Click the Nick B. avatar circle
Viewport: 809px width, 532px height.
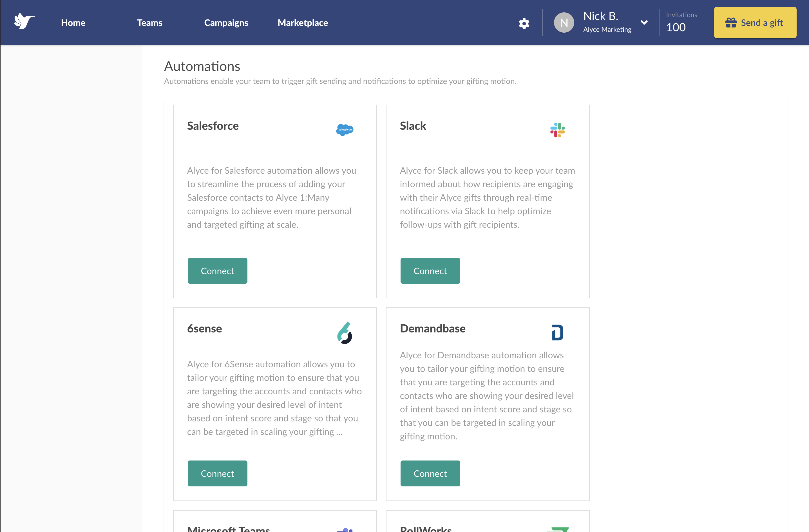pyautogui.click(x=564, y=23)
